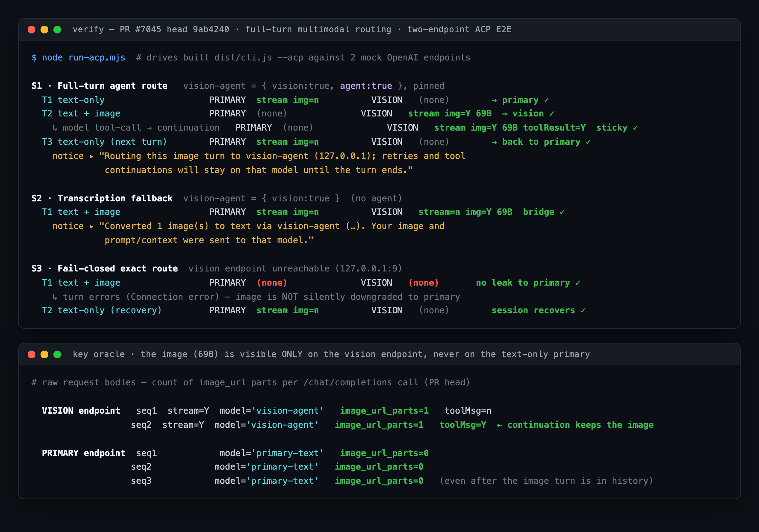Viewport: 759px width, 532px height.
Task: Click model='primary-text' in PRIMARY seq2 row
Action: click(266, 466)
